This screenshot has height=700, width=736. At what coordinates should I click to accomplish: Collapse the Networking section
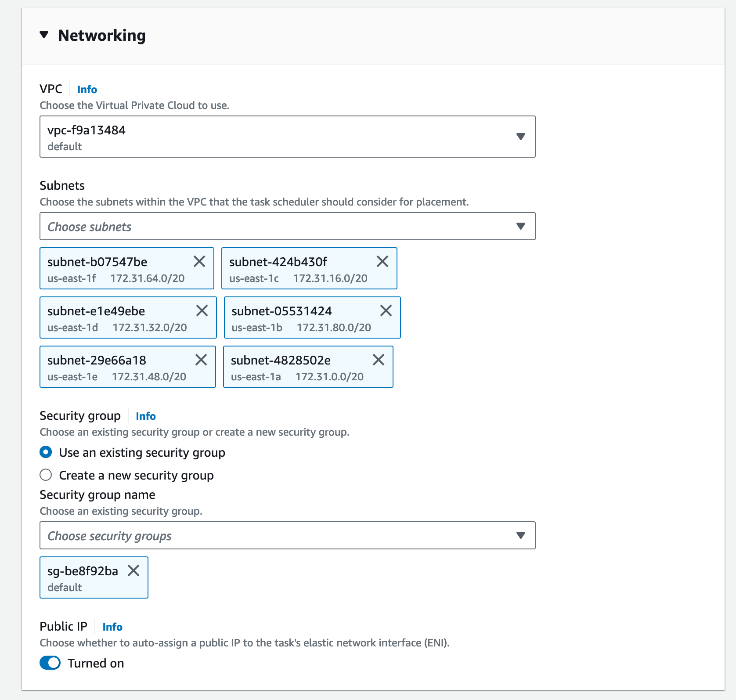click(44, 35)
